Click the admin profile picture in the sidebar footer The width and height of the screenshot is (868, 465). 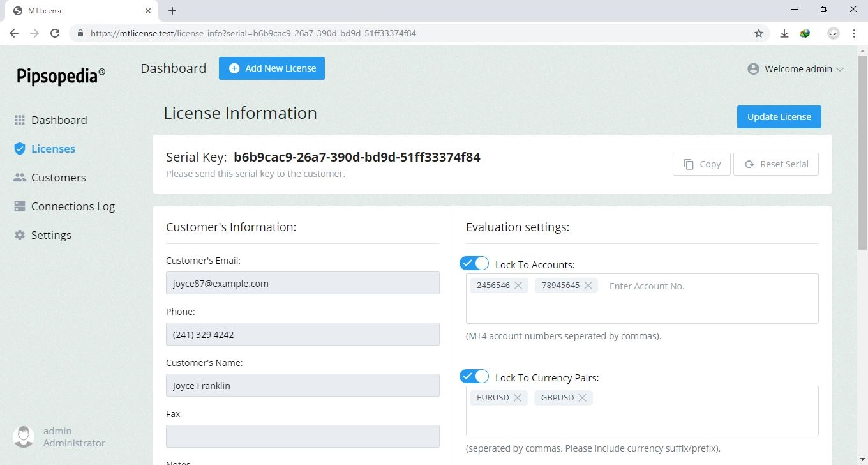pyautogui.click(x=24, y=437)
